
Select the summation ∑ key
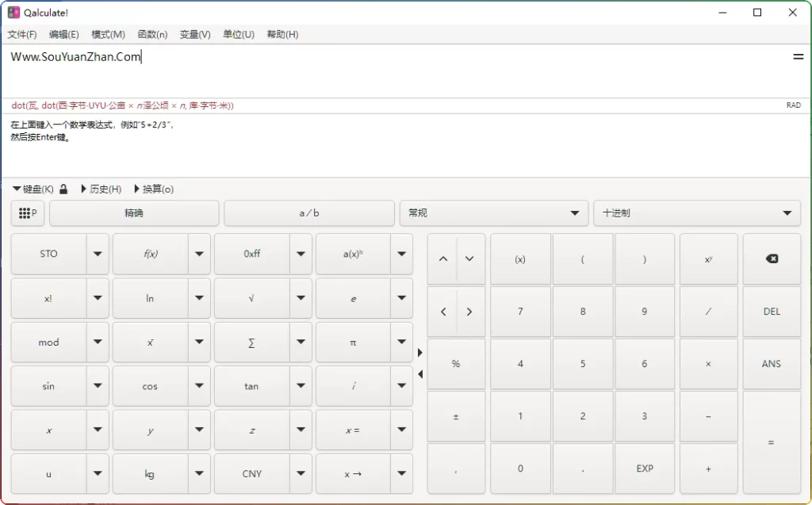251,342
